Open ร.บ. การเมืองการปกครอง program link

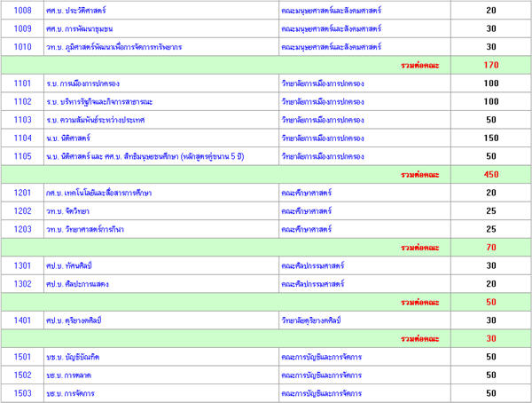pyautogui.click(x=85, y=83)
